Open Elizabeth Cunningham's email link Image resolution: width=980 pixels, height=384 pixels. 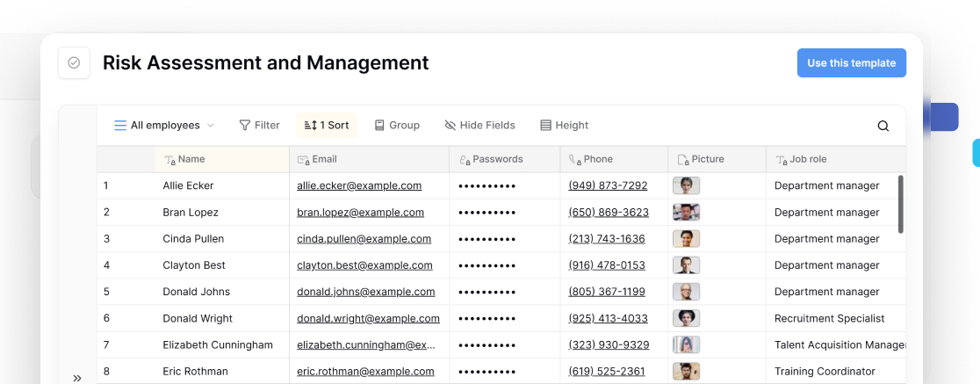click(x=365, y=344)
